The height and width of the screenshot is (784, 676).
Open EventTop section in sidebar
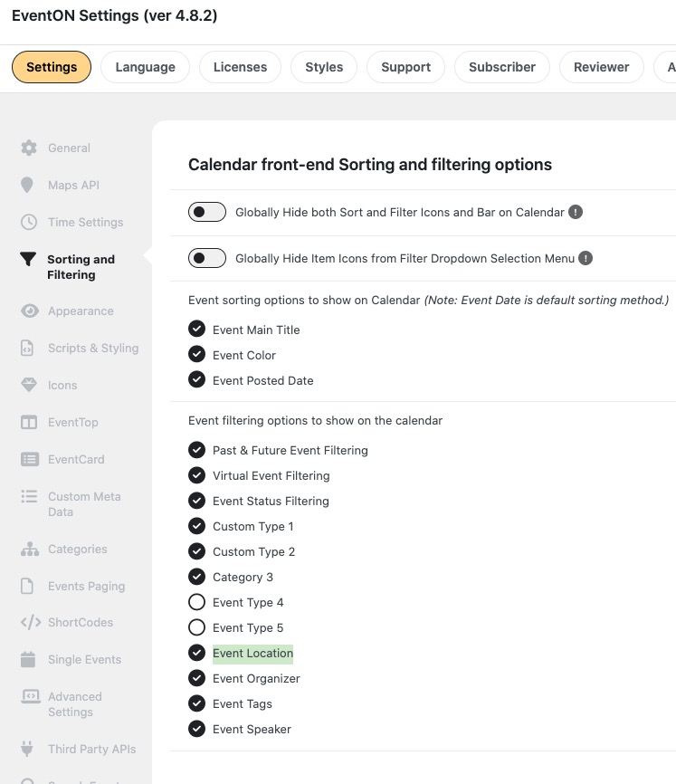[x=73, y=422]
